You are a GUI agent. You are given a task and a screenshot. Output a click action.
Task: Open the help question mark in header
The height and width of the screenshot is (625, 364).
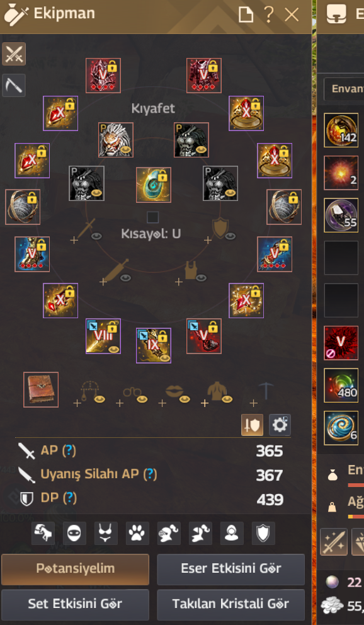tap(269, 14)
